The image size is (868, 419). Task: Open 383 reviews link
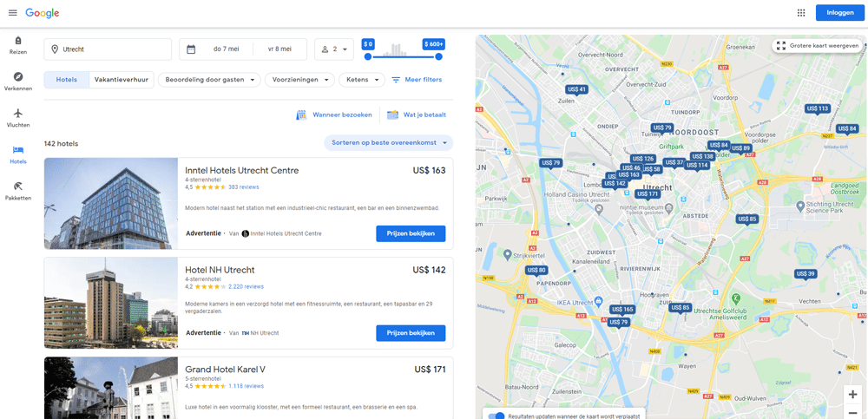point(244,187)
